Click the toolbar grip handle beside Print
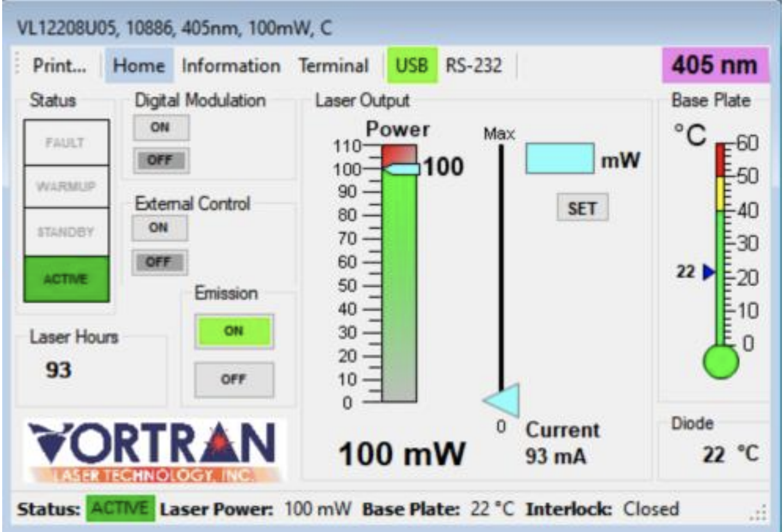 tap(17, 65)
